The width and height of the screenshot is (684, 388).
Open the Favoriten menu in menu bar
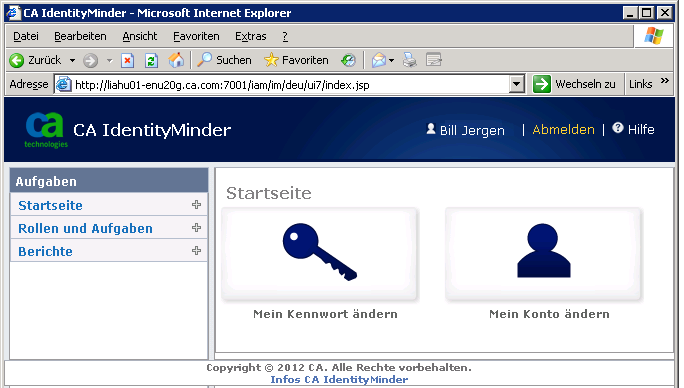point(196,36)
